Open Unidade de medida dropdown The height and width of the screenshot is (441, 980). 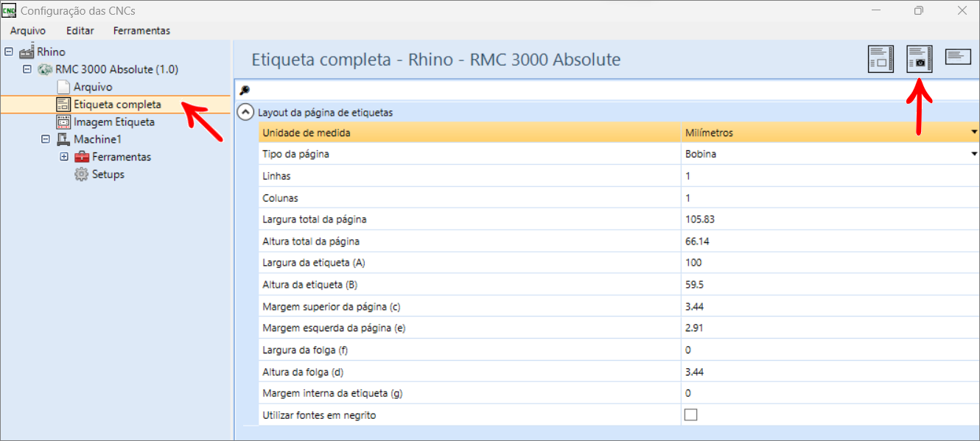(x=974, y=133)
